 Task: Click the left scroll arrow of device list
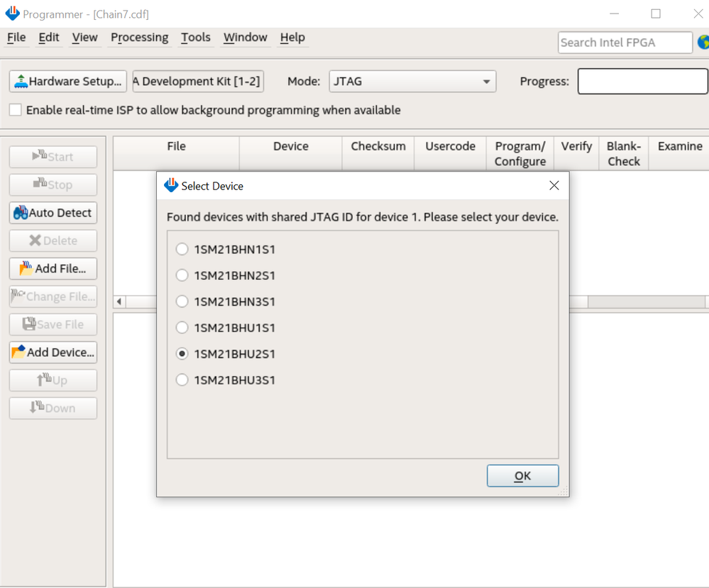coord(119,301)
